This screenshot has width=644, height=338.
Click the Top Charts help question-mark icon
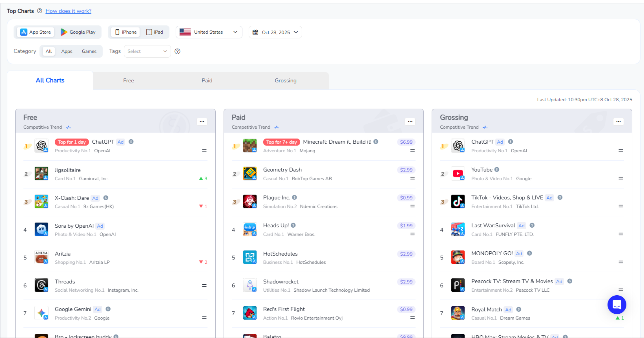click(x=39, y=11)
